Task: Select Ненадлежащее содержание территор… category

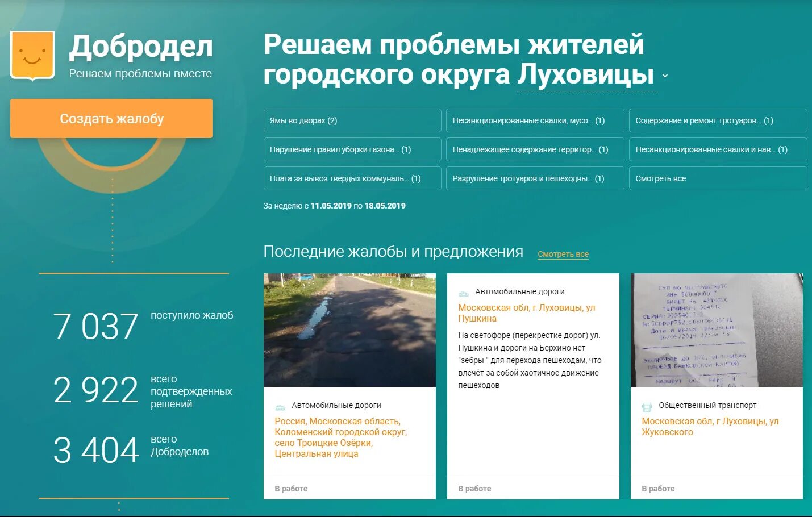Action: click(535, 149)
